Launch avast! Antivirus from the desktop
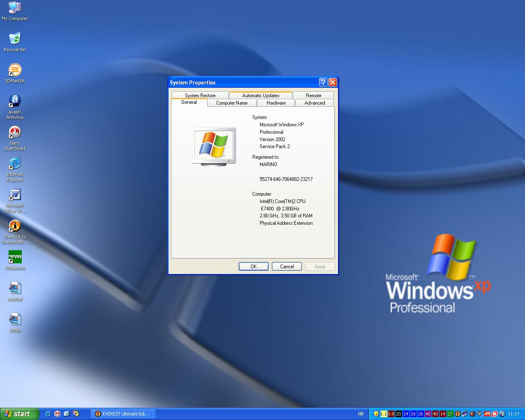525x420 pixels. click(15, 101)
